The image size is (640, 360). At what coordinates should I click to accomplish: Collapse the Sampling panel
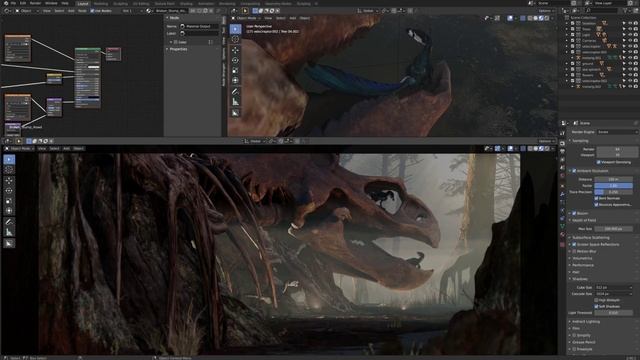coord(580,141)
